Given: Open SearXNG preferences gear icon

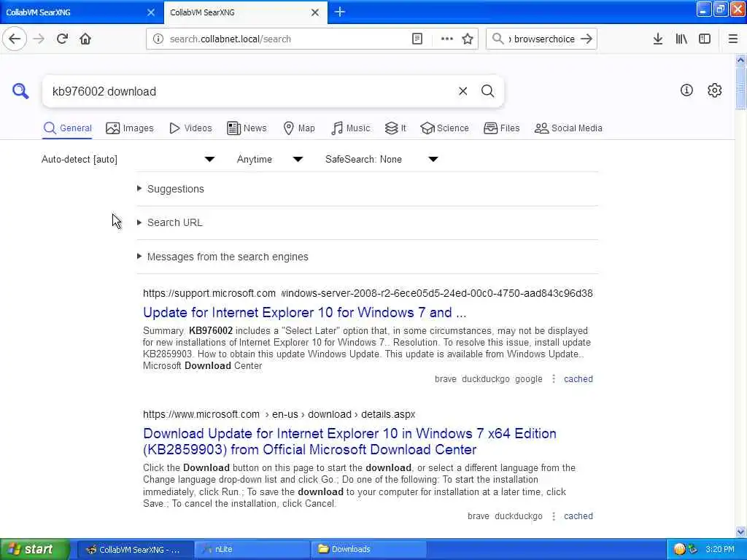Looking at the screenshot, I should pos(714,90).
